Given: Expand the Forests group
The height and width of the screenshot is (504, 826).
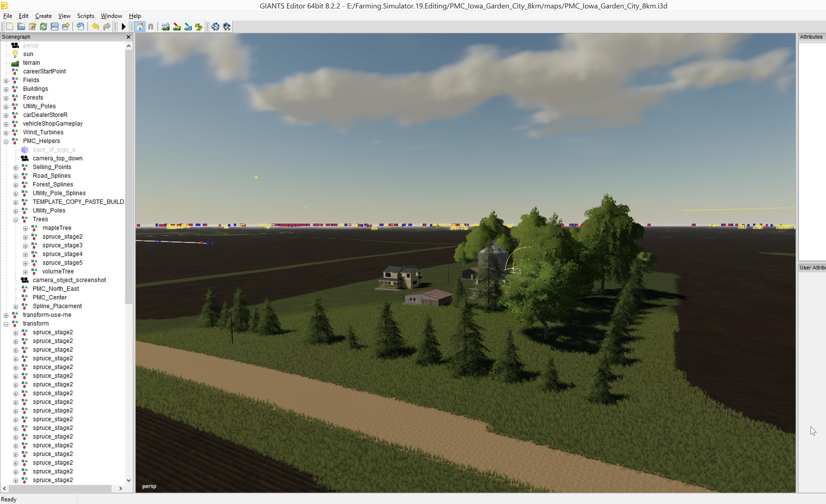Looking at the screenshot, I should coord(6,98).
